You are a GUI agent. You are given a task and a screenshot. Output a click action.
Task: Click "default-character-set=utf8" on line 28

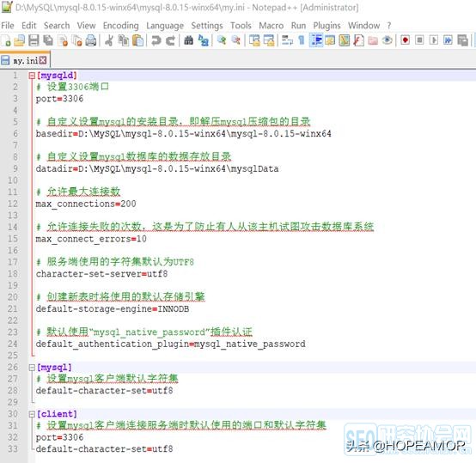pyautogui.click(x=105, y=391)
